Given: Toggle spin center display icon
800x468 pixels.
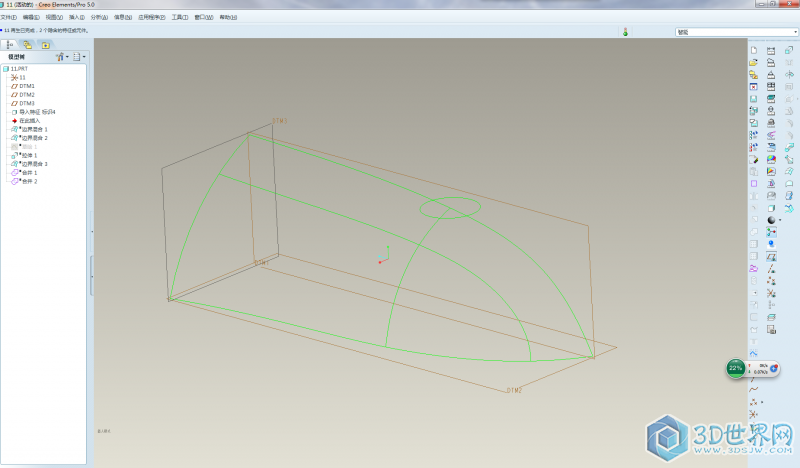Looking at the screenshot, I should point(771,232).
